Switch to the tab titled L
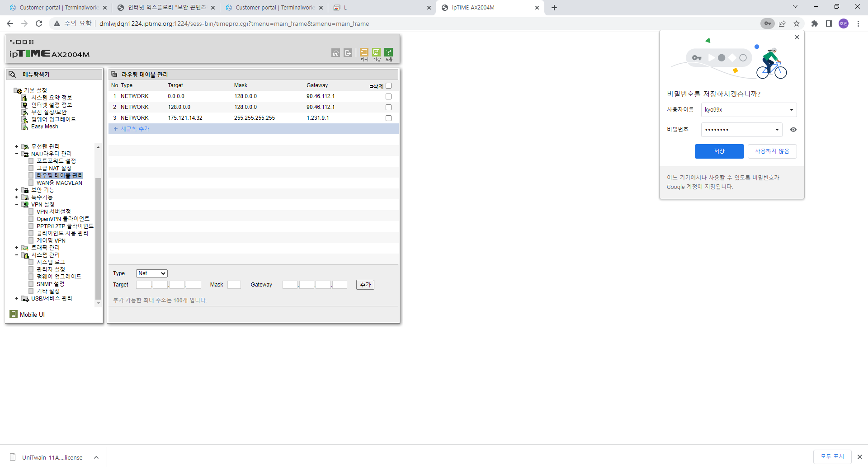 (x=381, y=8)
